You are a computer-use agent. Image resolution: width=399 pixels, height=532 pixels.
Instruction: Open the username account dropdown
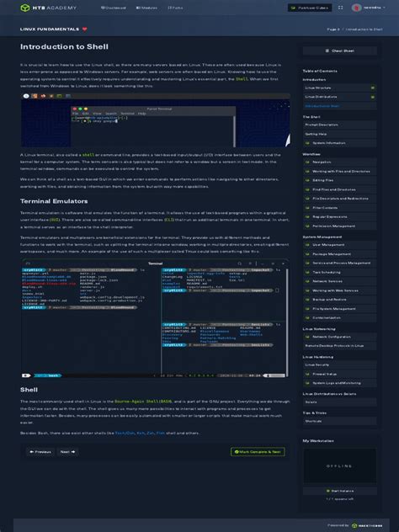coord(375,8)
